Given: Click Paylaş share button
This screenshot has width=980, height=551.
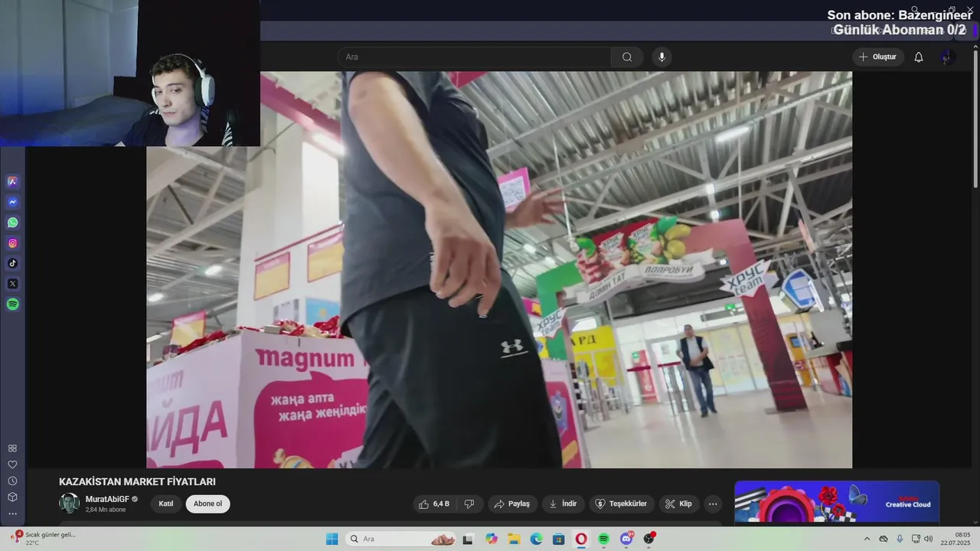Looking at the screenshot, I should click(x=512, y=504).
